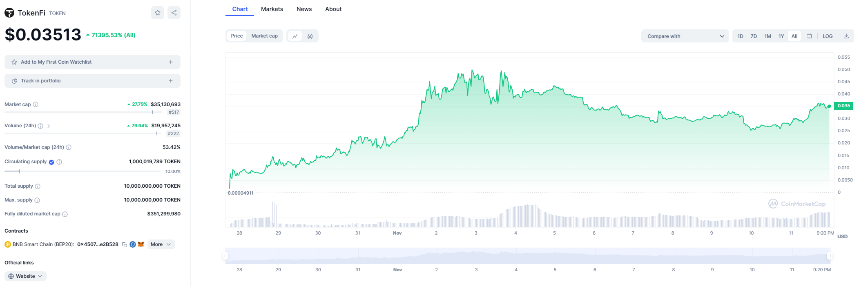Star TokenFi as a favorite
This screenshot has height=286, width=868.
point(158,13)
